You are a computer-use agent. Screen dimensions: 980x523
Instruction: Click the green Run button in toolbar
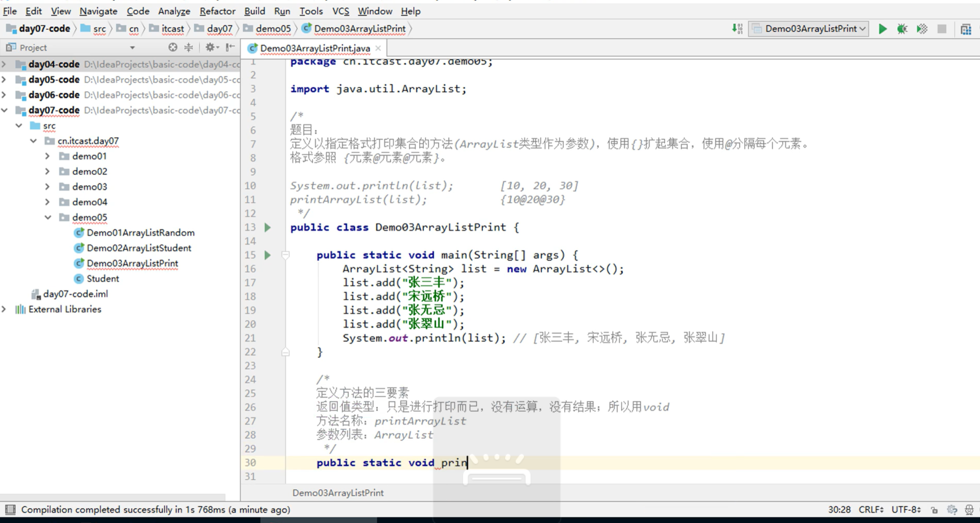point(882,29)
